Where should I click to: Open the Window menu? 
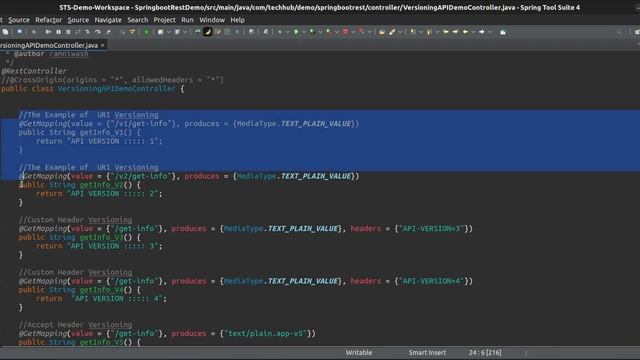212,20
